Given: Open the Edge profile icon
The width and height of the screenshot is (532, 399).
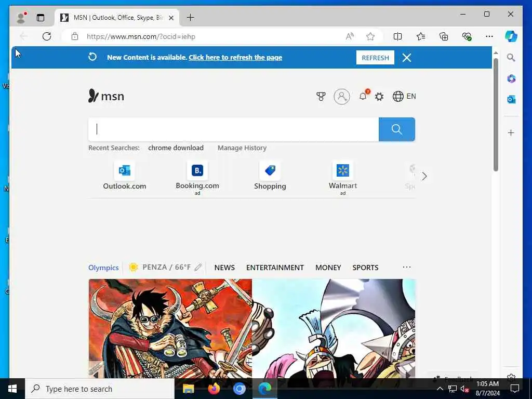Looking at the screenshot, I should (21, 18).
